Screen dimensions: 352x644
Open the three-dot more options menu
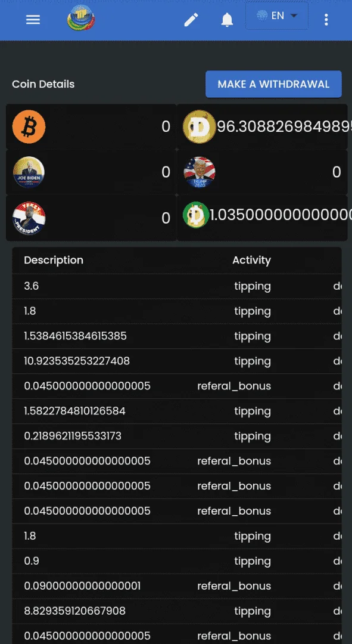point(326,19)
